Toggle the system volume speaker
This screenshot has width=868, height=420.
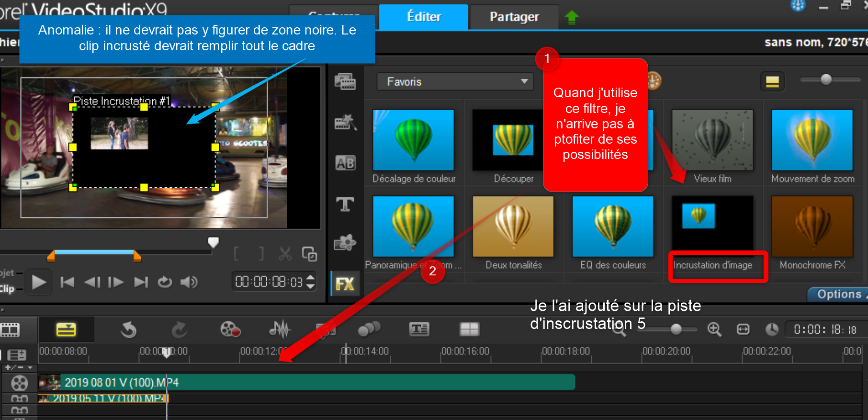(x=189, y=282)
